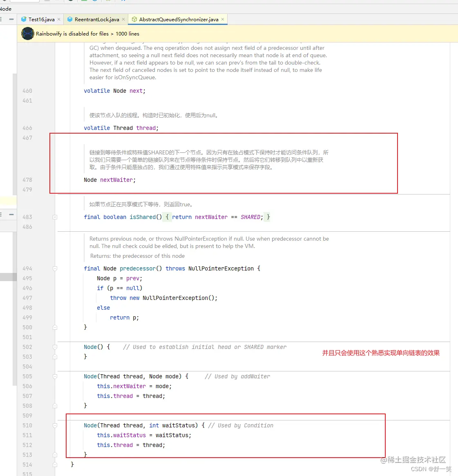Collapse the Node() constructor at line 502

55,347
